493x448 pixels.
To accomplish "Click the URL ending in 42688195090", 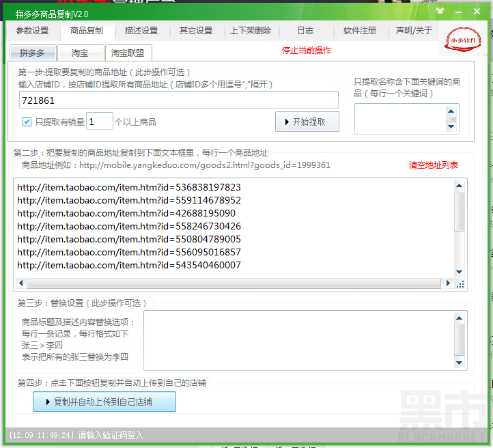I will click(126, 213).
